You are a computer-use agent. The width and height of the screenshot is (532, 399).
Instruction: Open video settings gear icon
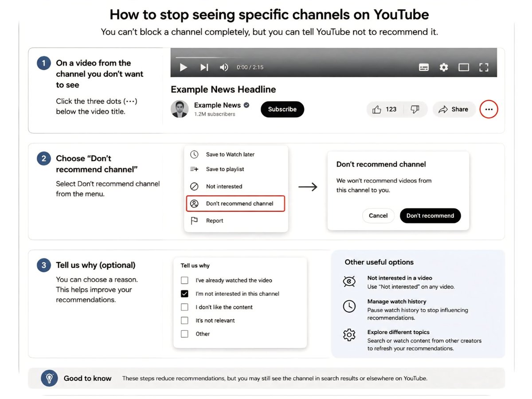[444, 67]
